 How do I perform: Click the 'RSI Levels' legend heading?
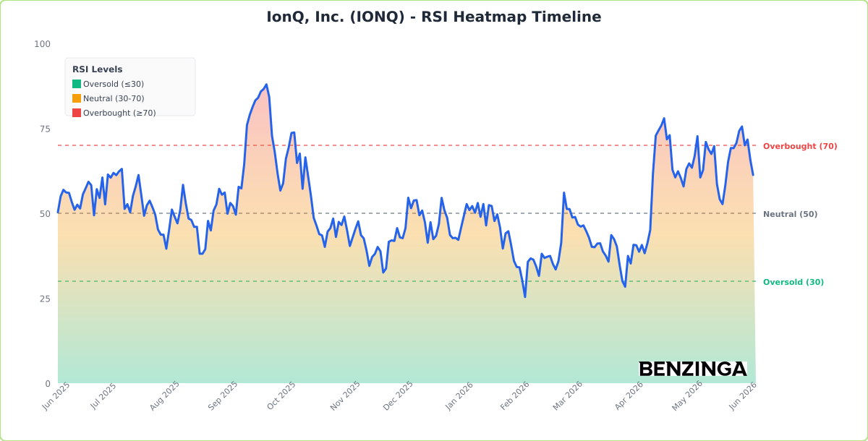coord(98,69)
